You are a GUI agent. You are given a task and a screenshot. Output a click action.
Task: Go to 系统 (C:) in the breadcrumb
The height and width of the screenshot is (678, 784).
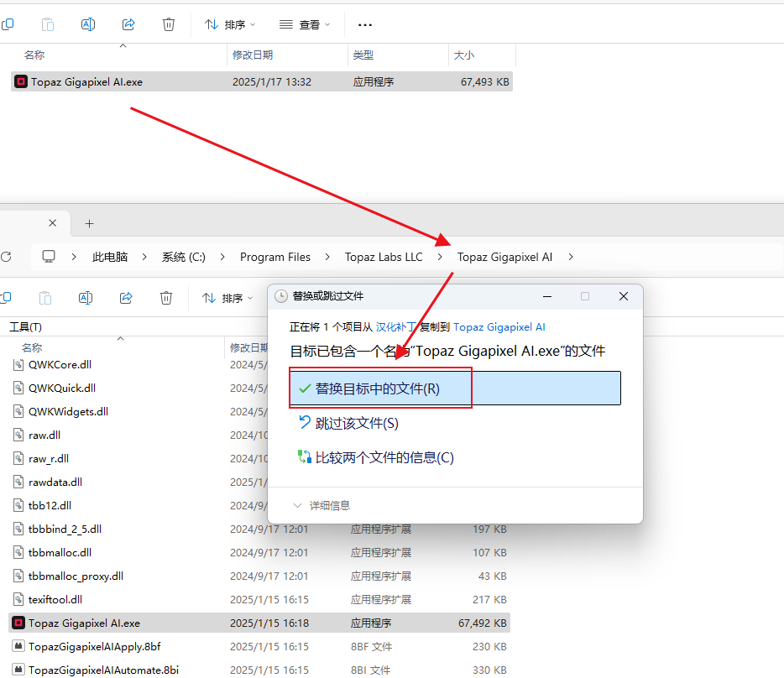pos(184,257)
